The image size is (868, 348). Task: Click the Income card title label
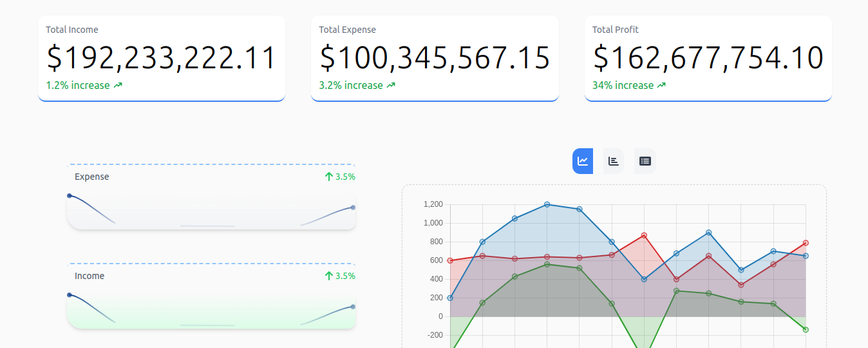click(89, 276)
